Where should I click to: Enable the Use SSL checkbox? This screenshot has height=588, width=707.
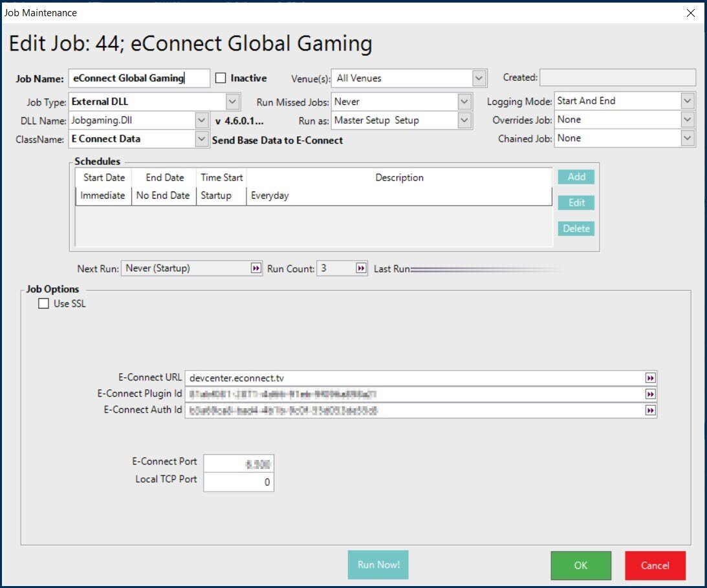[x=44, y=303]
